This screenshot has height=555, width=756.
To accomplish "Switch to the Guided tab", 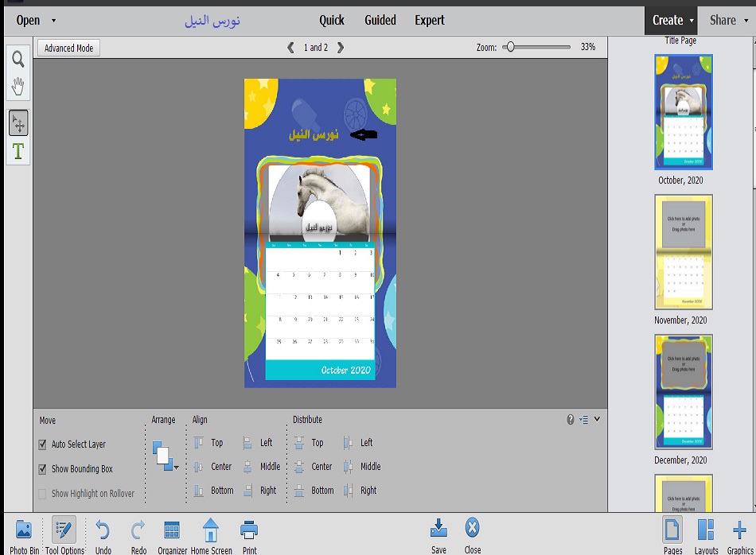I will pos(380,21).
